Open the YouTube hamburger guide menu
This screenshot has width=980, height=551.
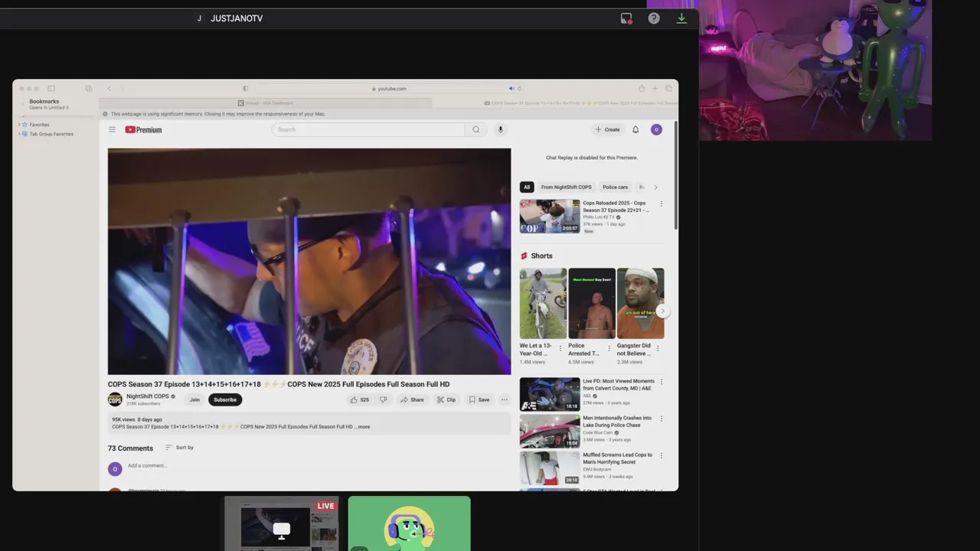112,129
